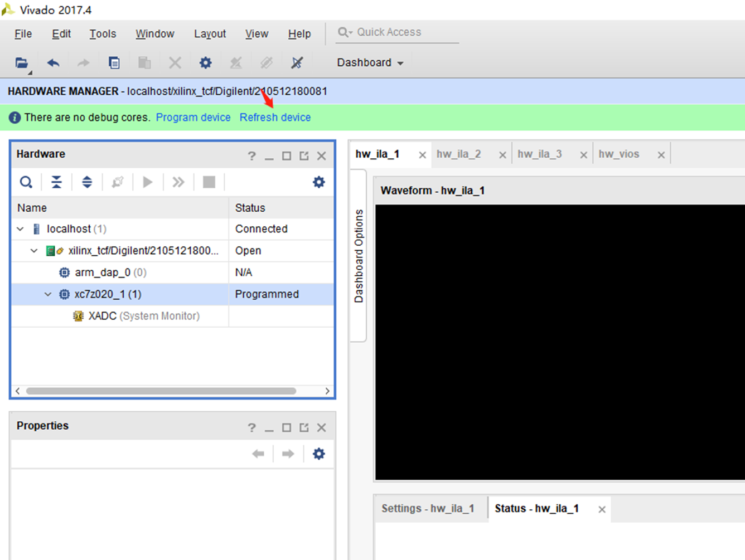The image size is (745, 560).
Task: Open dropdown arrow beside open file icon
Action: pos(30,72)
